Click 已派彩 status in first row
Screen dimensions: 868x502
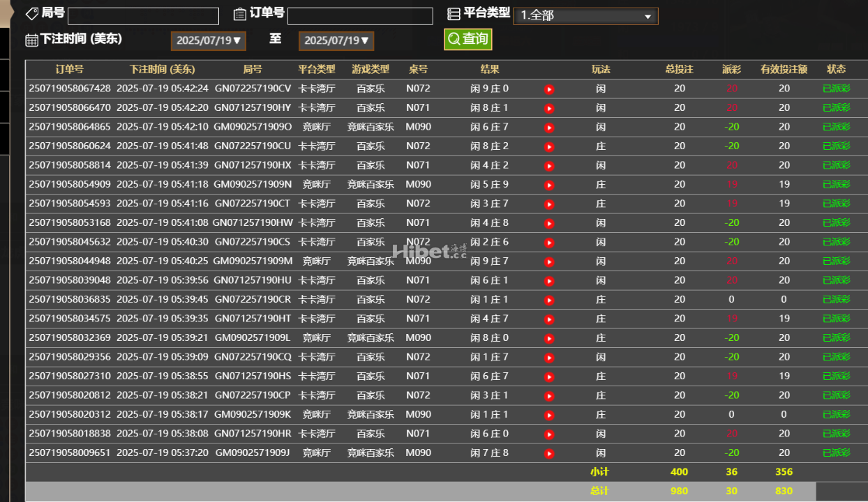tap(836, 89)
